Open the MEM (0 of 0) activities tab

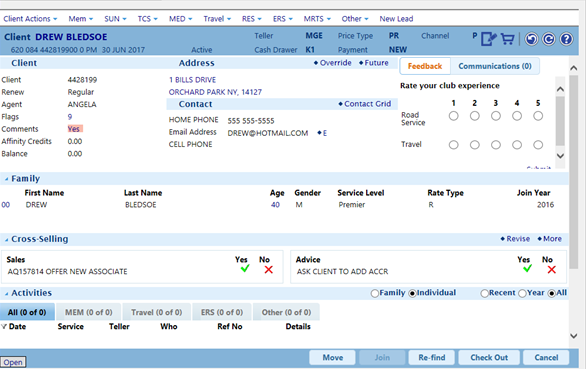coord(89,312)
